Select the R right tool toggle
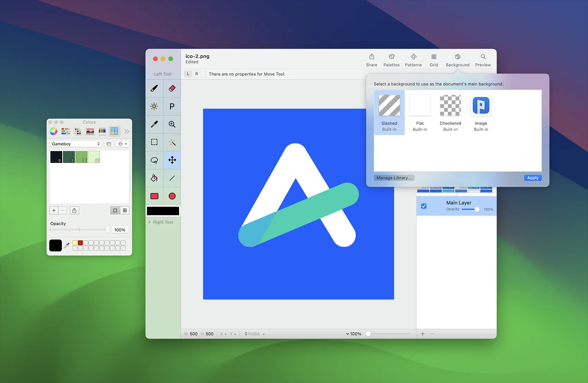 coord(197,74)
